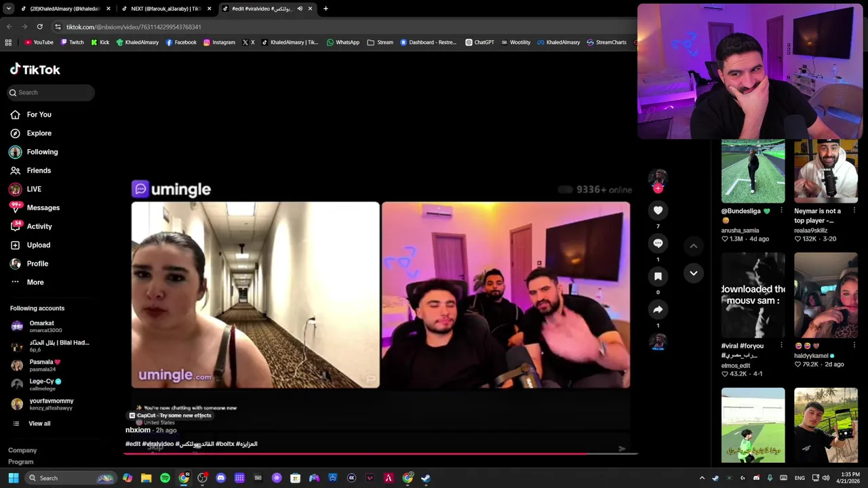Reload the page

pos(39,26)
